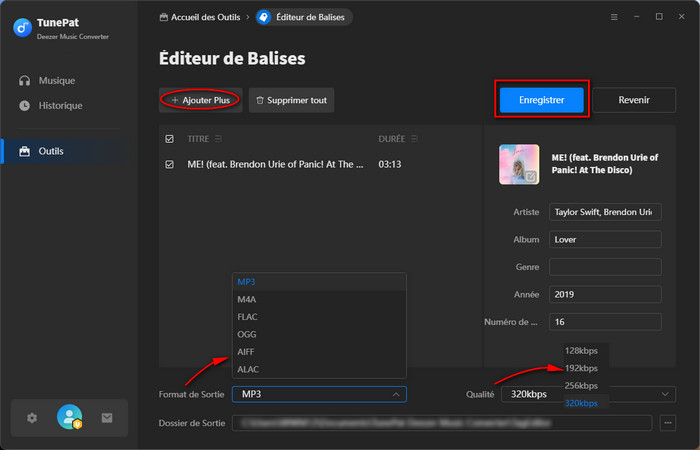Choose FLAC from the format list
Viewport: 700px width, 450px height.
319,317
